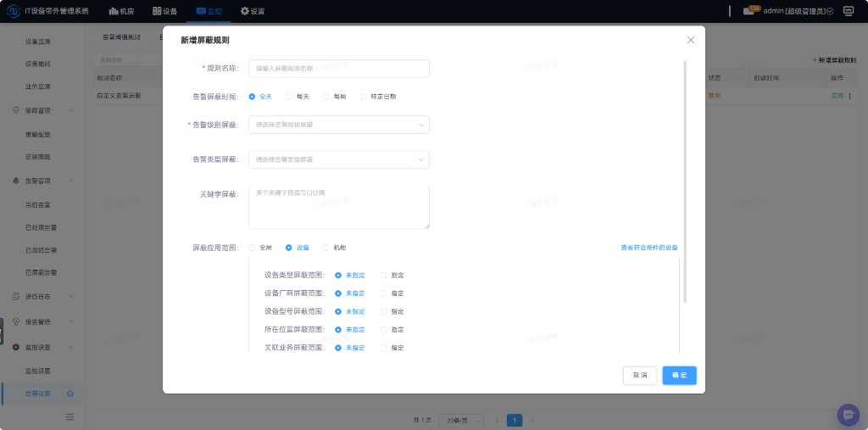This screenshot has height=430, width=868.
Task: Open 已屏蔽告警 in the sidebar
Action: (41, 272)
